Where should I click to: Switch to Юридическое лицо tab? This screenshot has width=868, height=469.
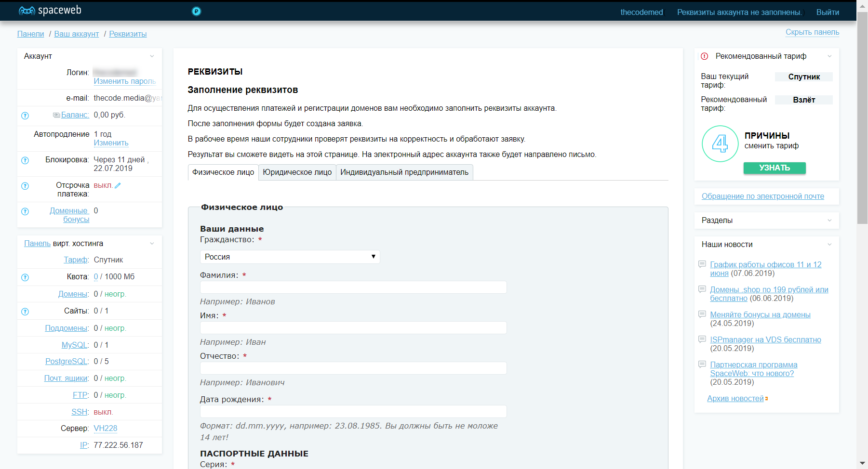click(x=297, y=172)
